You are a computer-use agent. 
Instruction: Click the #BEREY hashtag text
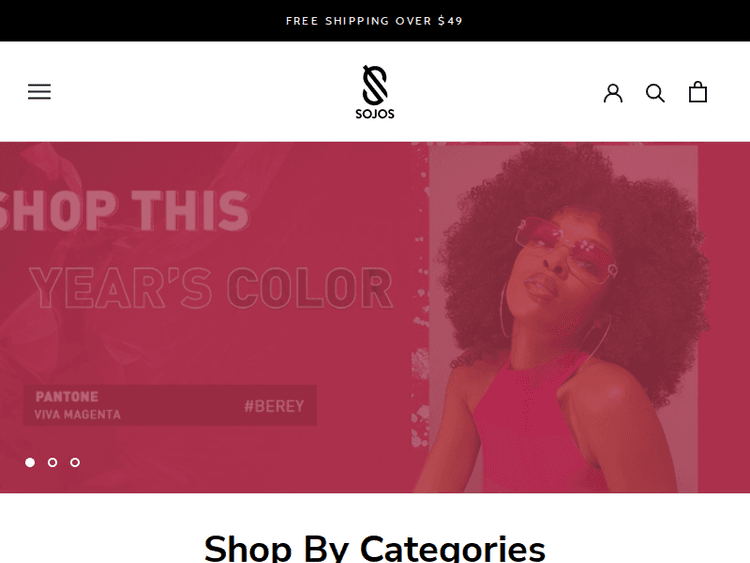coord(274,406)
